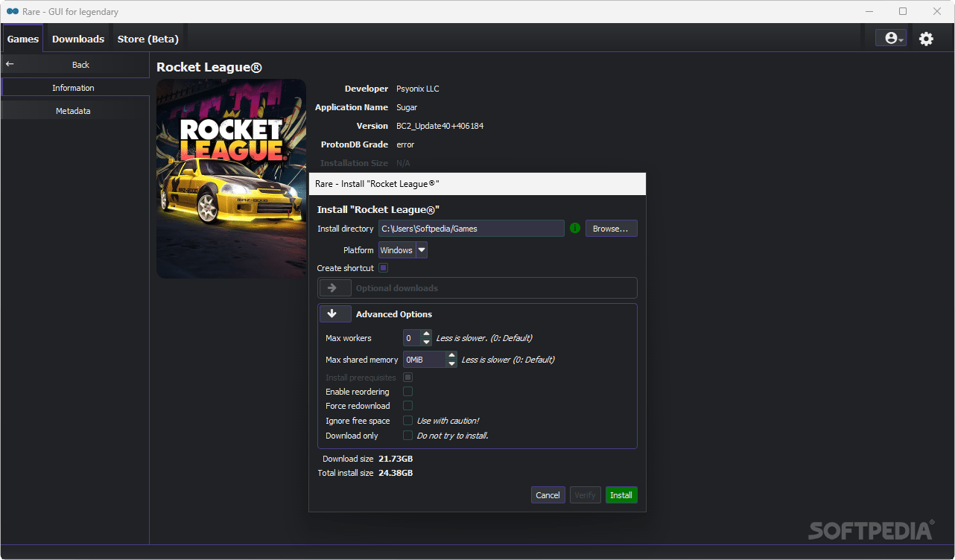The height and width of the screenshot is (560, 955).
Task: Select the Metadata sidebar tab
Action: pyautogui.click(x=74, y=111)
